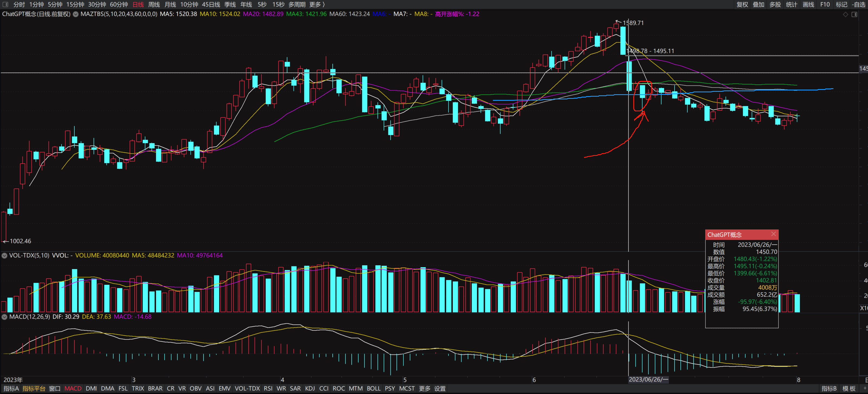Click the 2023/06/26 date marker on time axis

coord(648,380)
